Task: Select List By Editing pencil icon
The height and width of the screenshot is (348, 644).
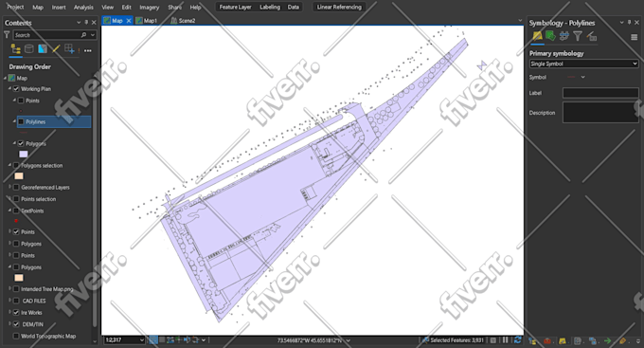Action: click(x=56, y=49)
